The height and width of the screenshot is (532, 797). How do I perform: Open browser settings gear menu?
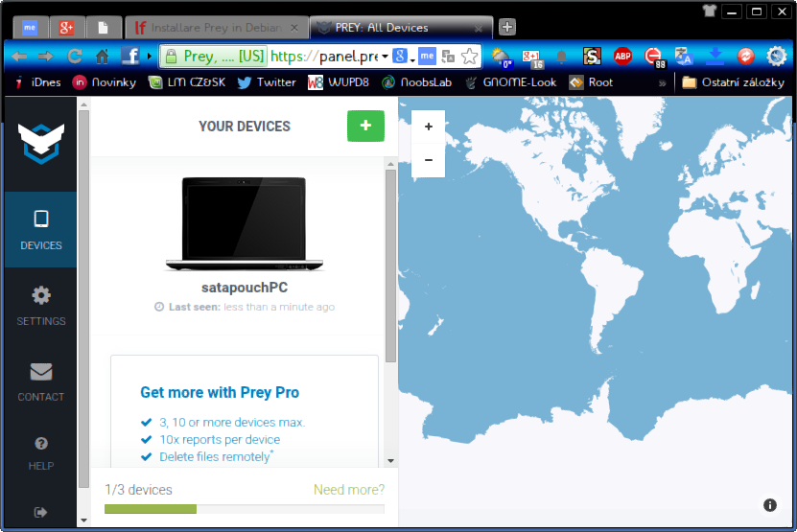click(x=776, y=56)
